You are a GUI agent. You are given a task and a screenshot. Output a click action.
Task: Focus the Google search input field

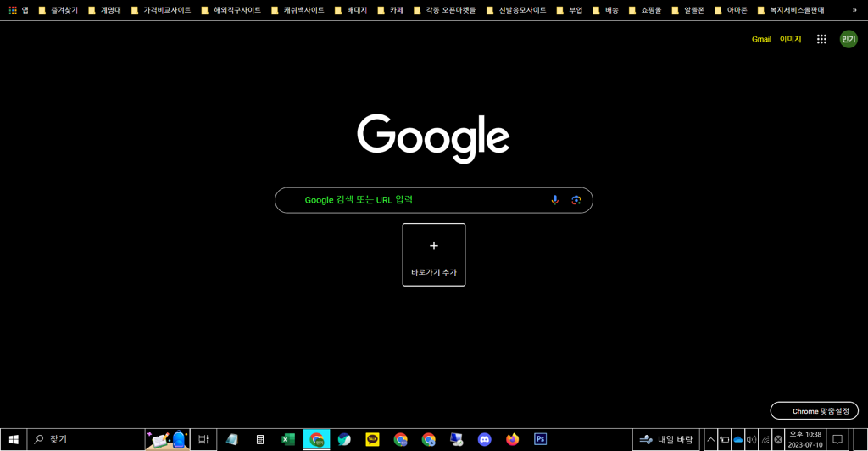point(415,200)
